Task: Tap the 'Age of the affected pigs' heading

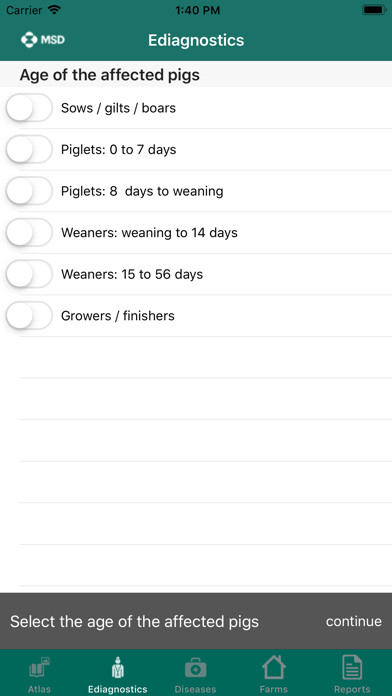Action: [110, 75]
